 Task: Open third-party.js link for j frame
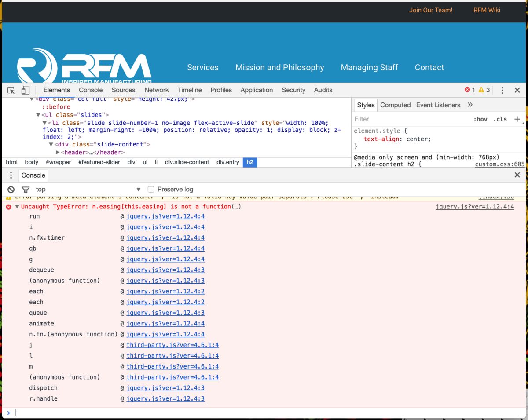[x=172, y=345]
